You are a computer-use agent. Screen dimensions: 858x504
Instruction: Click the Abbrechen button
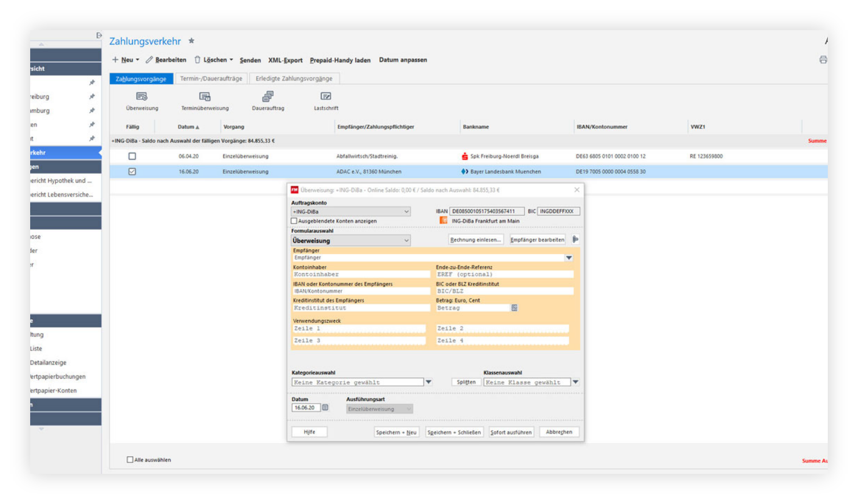(559, 432)
